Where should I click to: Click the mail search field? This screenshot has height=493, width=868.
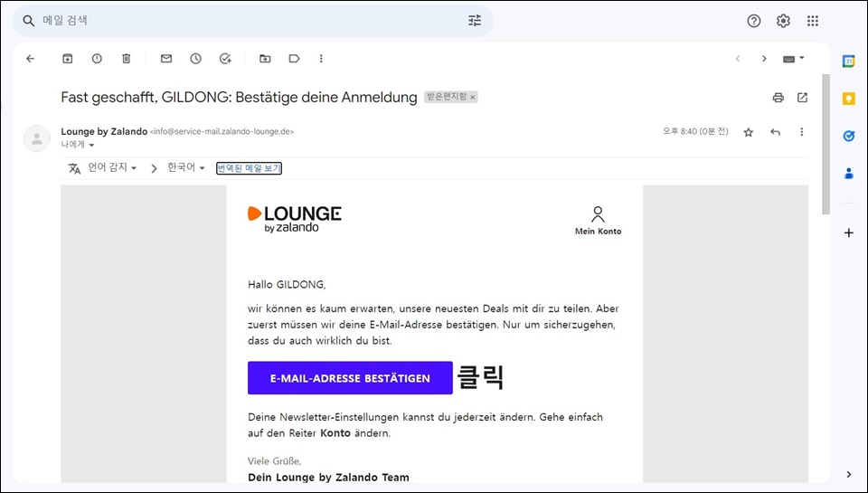coord(252,21)
